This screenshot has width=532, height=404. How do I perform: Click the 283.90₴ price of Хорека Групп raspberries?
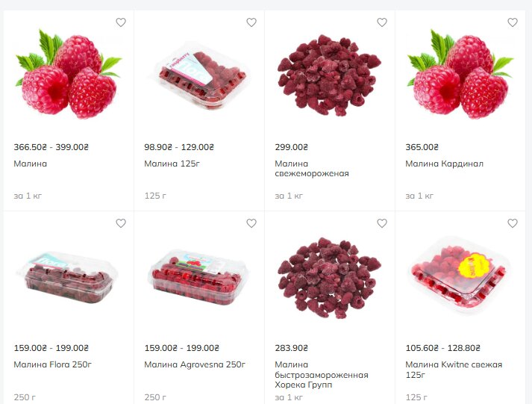(292, 348)
